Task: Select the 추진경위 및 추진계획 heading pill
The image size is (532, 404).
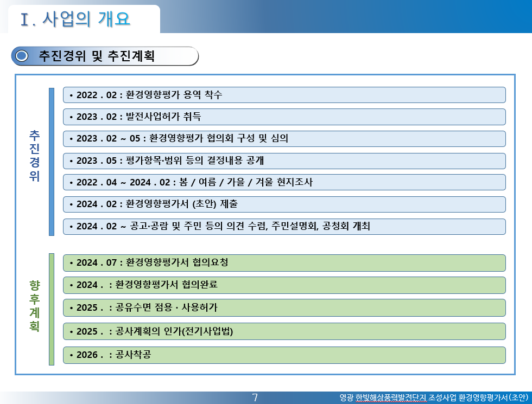Action: 105,56
